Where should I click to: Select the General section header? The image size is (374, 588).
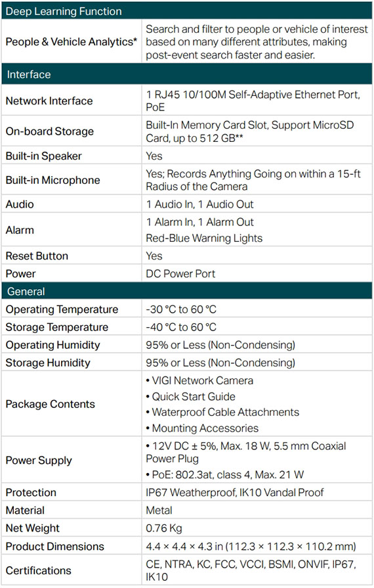click(187, 292)
